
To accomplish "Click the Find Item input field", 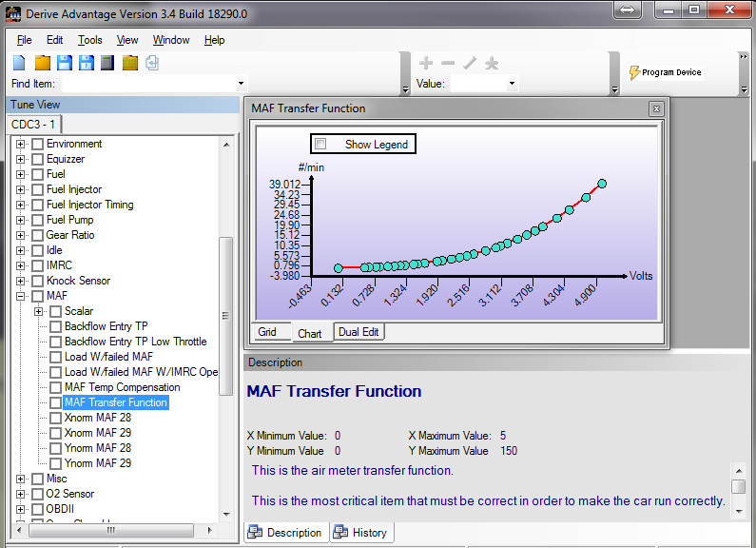I will 148,84.
